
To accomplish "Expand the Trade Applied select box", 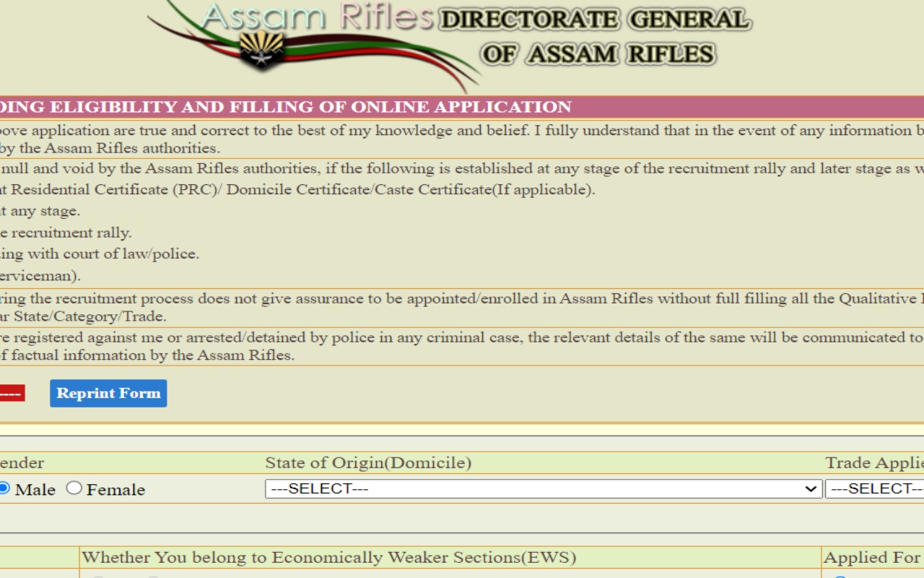I will [x=875, y=489].
